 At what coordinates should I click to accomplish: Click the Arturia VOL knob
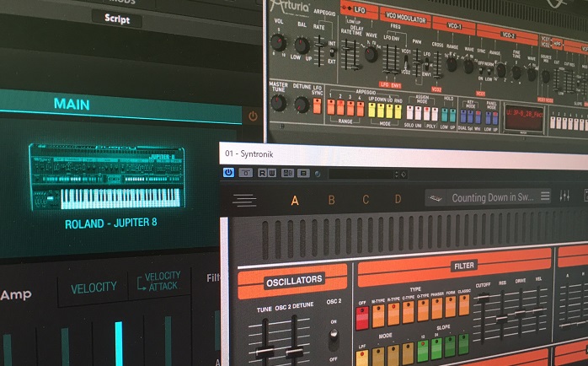click(x=278, y=42)
